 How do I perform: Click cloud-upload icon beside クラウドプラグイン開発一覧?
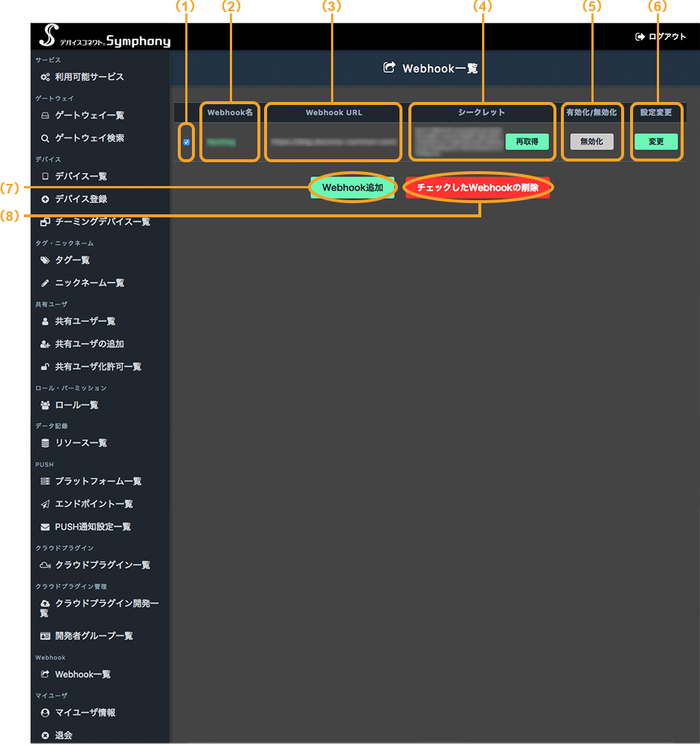(x=45, y=604)
